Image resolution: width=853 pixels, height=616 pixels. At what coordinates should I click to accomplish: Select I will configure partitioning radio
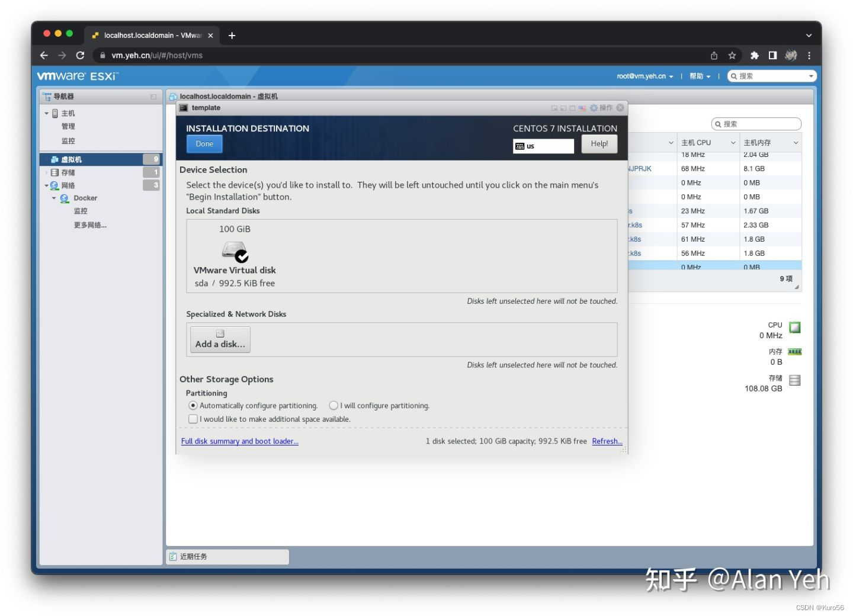[x=333, y=406]
